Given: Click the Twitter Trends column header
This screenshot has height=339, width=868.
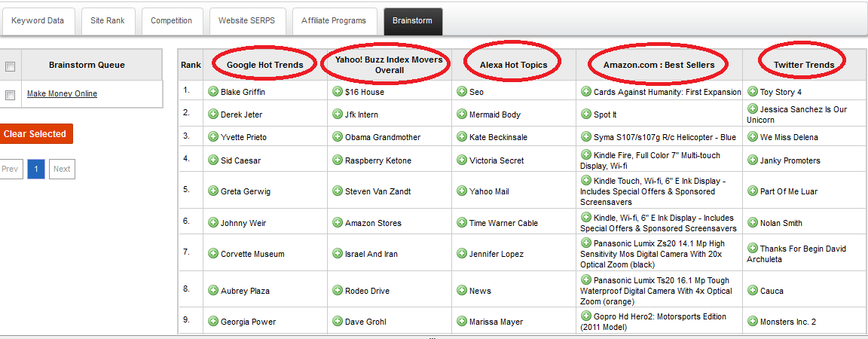Looking at the screenshot, I should (804, 65).
